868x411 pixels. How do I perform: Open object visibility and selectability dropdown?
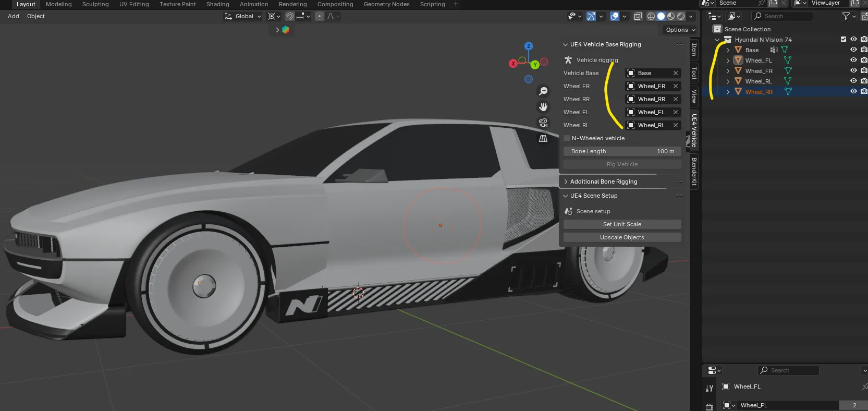pos(574,16)
